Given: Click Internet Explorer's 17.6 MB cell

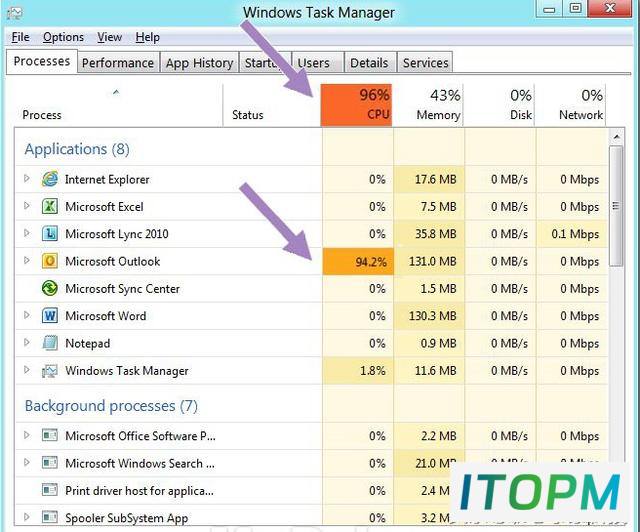Looking at the screenshot, I should click(x=429, y=179).
